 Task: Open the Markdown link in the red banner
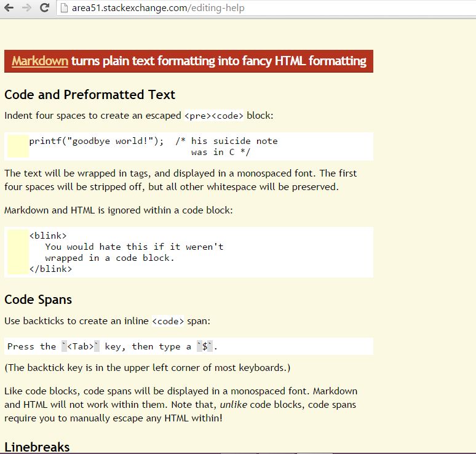40,61
